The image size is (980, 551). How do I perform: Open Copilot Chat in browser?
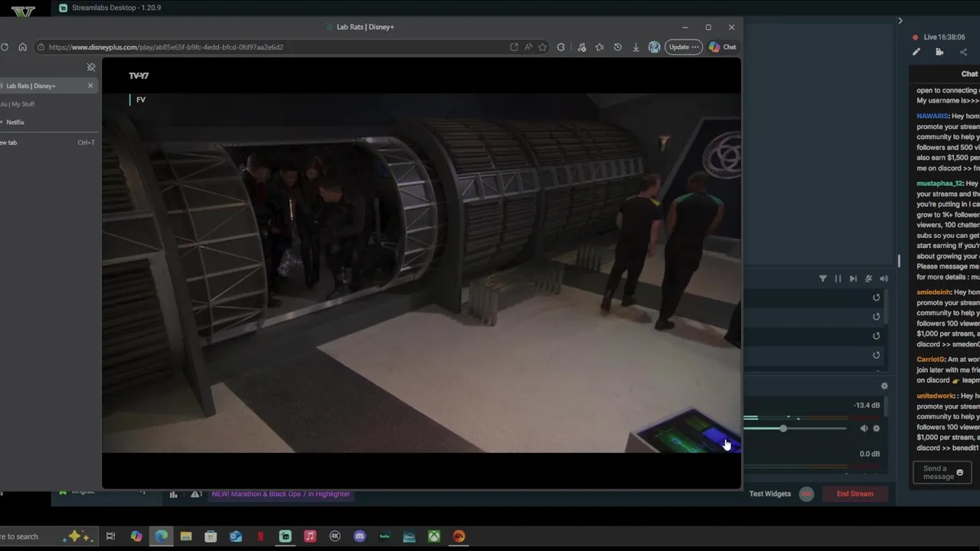[x=722, y=47]
